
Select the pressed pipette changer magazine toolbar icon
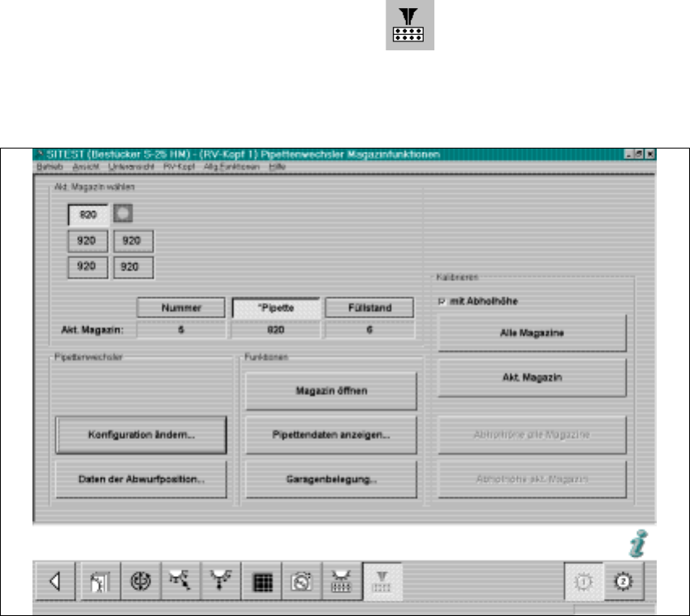(x=382, y=581)
